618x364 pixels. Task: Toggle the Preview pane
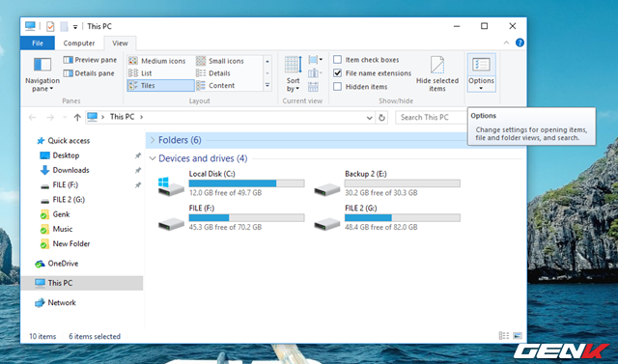pos(90,60)
